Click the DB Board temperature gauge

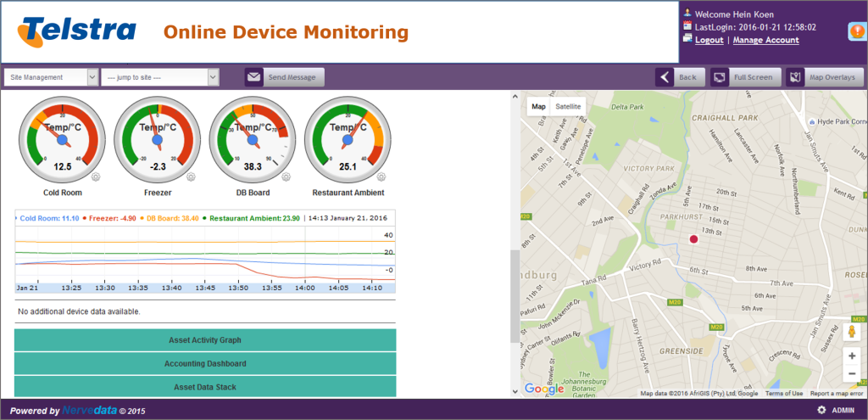(253, 140)
